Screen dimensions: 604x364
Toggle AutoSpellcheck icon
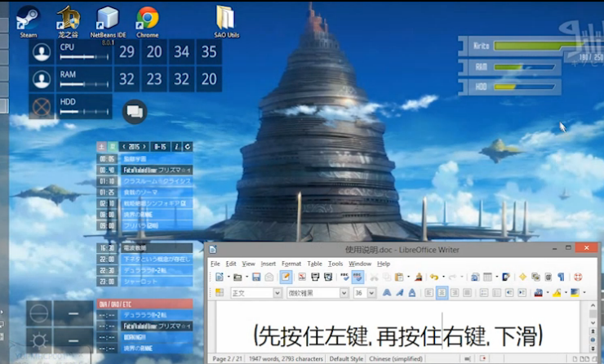point(358,277)
